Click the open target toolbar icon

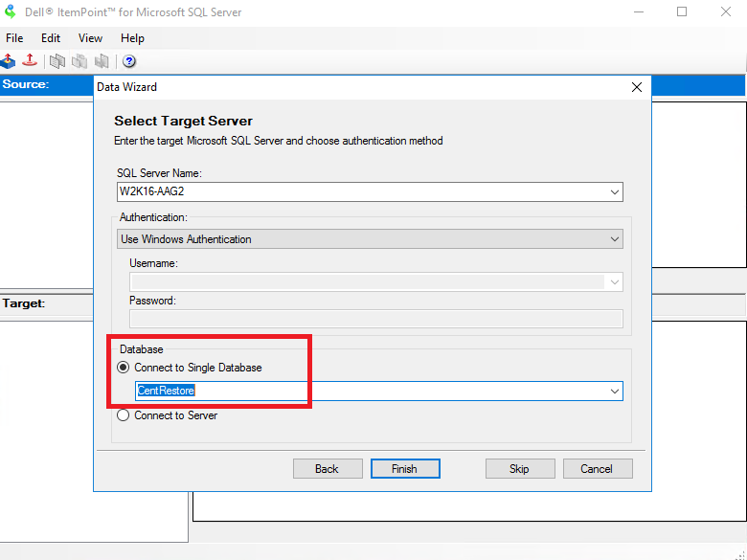coord(30,61)
